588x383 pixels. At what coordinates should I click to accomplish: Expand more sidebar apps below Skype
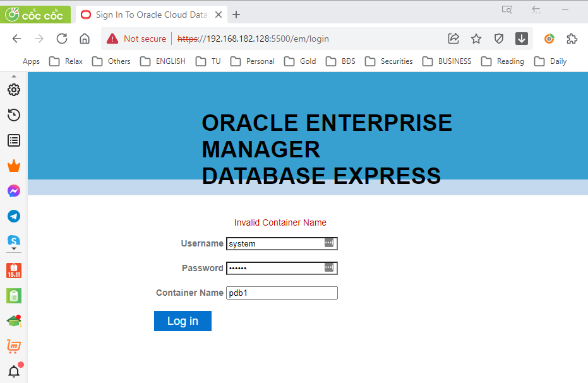(14, 248)
